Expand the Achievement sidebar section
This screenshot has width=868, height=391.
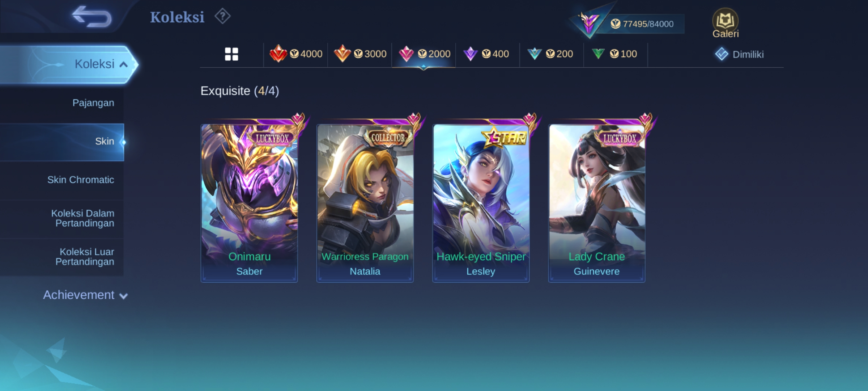(x=85, y=295)
